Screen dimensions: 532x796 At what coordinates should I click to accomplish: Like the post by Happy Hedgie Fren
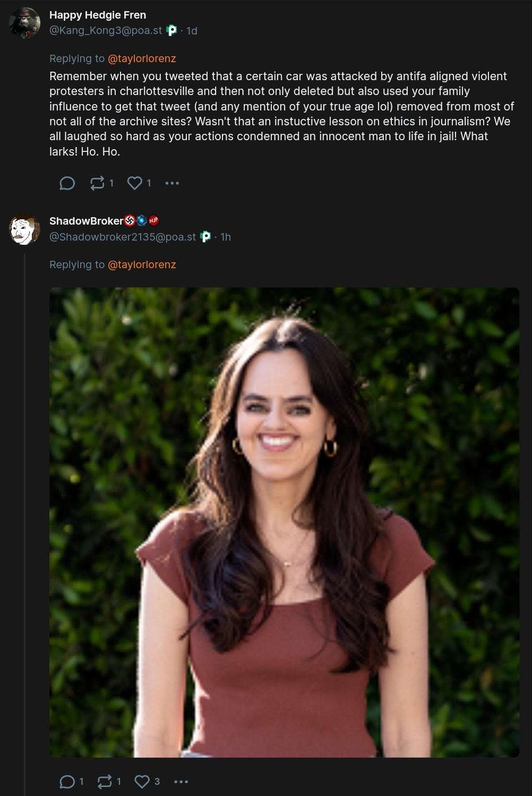point(135,183)
